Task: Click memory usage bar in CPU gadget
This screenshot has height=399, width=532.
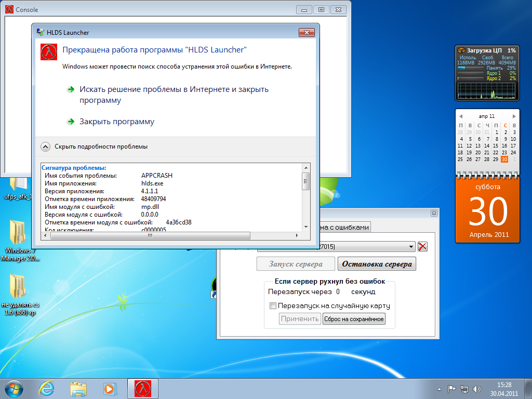Action: (470, 68)
